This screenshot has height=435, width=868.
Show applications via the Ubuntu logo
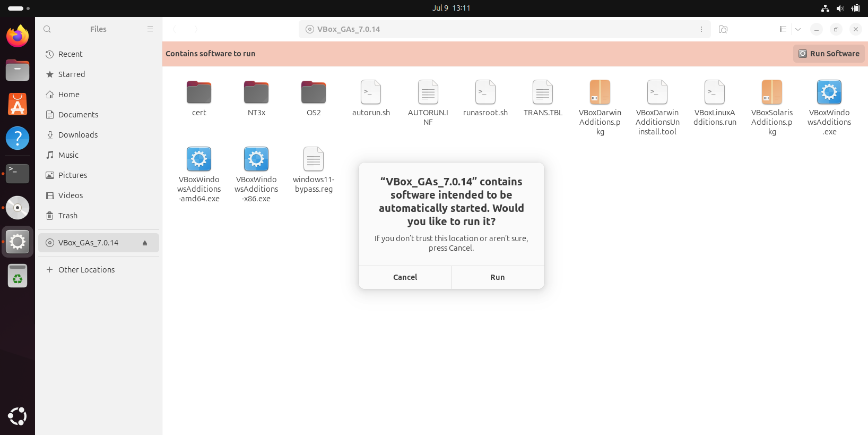click(18, 416)
